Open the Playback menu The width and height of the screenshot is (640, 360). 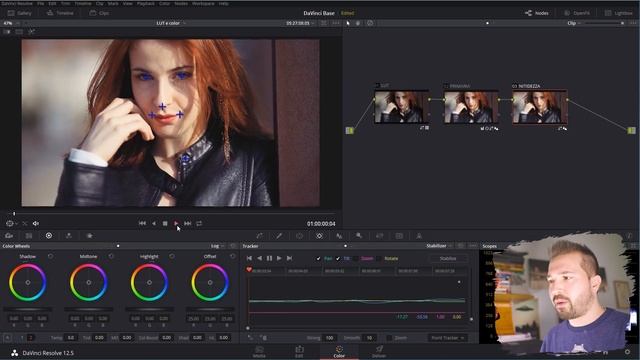[145, 3]
